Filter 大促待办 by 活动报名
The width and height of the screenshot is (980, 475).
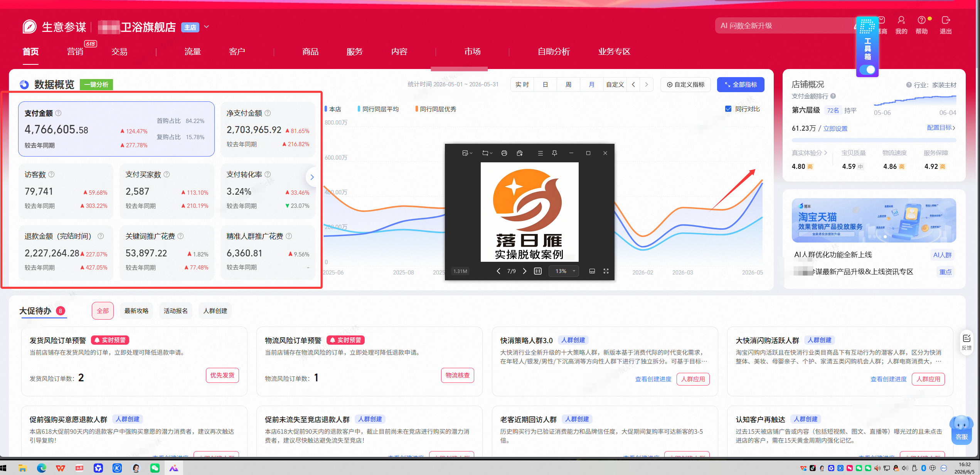pos(175,311)
